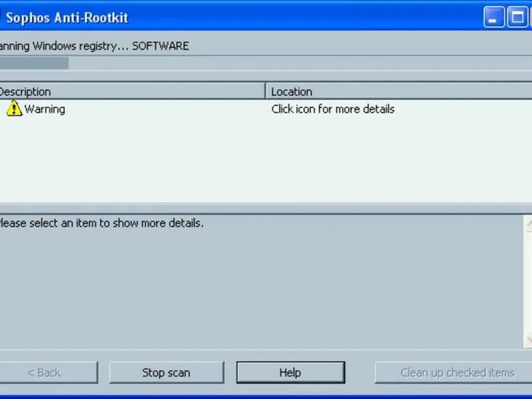Click the Sophos Anti-Rootkit title bar text
Viewport: 532px width, 399px height.
(67, 18)
